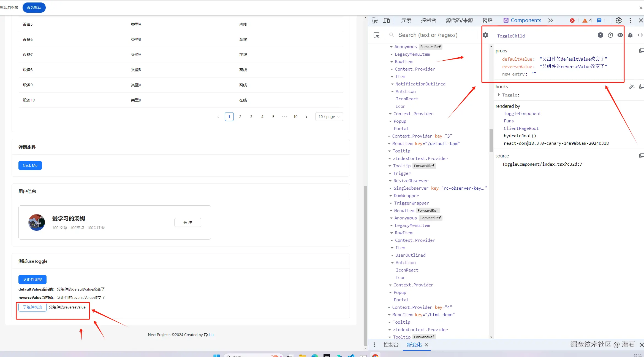Collapse the MenuItem key="/default-bpm" node

(x=389, y=144)
